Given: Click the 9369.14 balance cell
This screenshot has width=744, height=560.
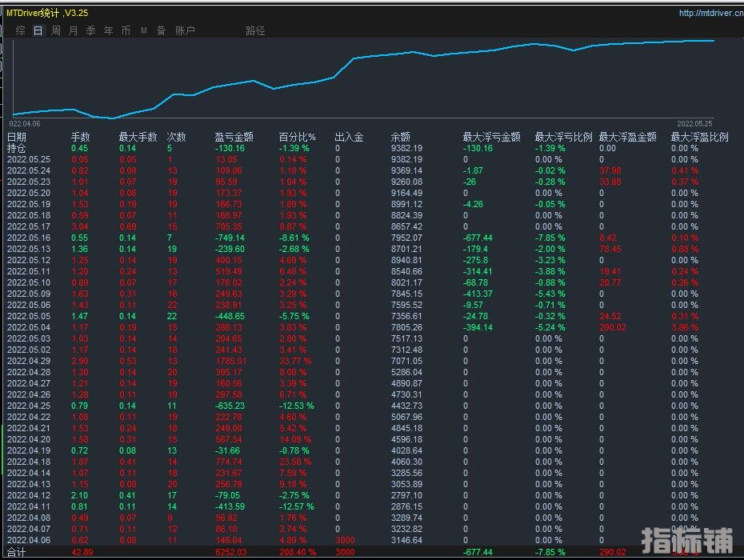Looking at the screenshot, I should 406,171.
